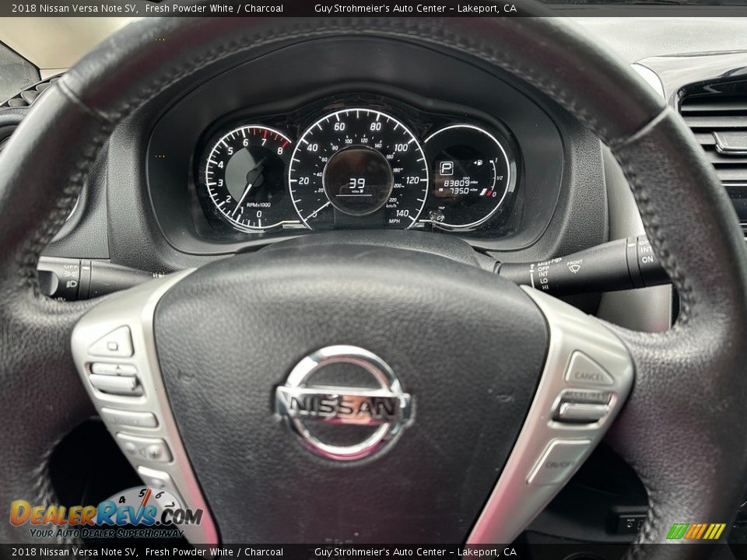Click top caption "Guy Strohmeier's Auto Center – Lakeport, CA"
The height and width of the screenshot is (560, 747).
coord(415,8)
